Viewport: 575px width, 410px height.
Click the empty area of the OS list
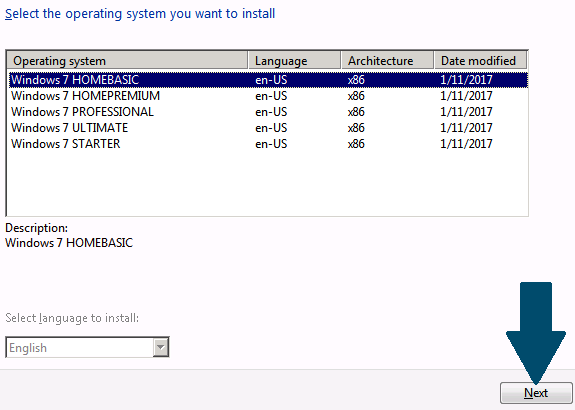point(268,183)
